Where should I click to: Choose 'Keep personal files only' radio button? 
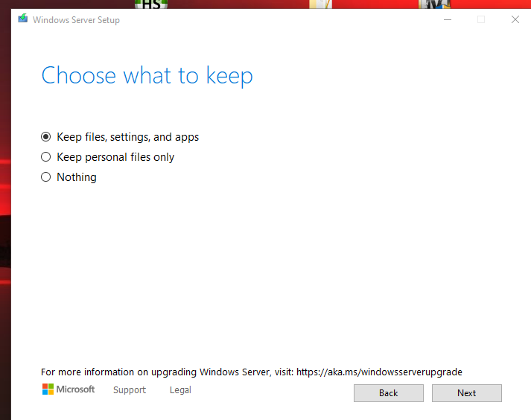pyautogui.click(x=45, y=157)
